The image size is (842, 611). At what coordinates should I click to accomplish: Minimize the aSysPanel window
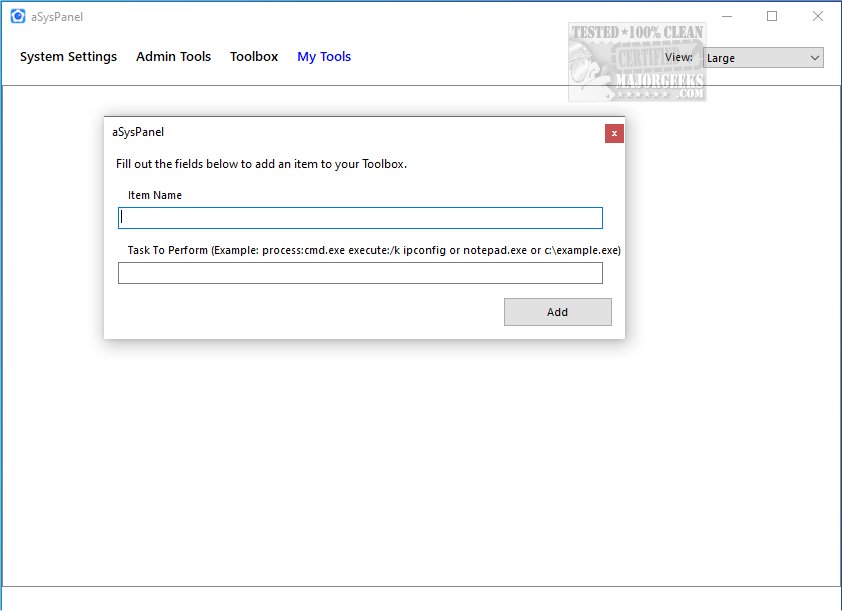click(x=727, y=17)
